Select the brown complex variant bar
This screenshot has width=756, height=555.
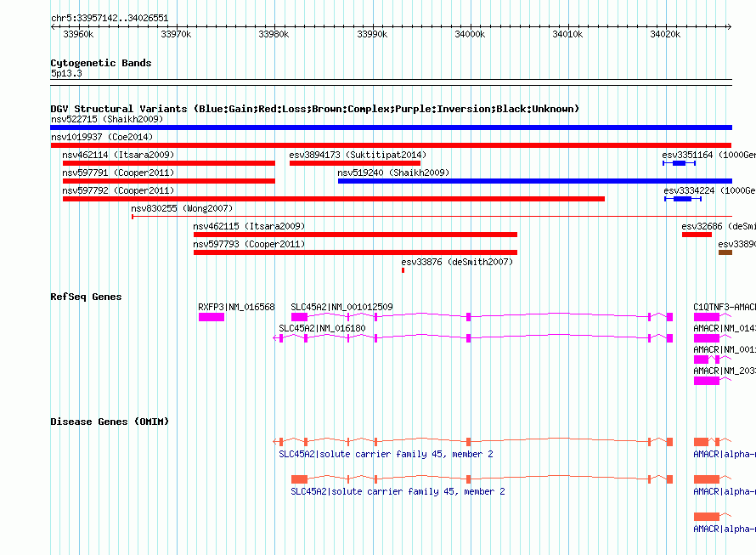click(x=725, y=252)
